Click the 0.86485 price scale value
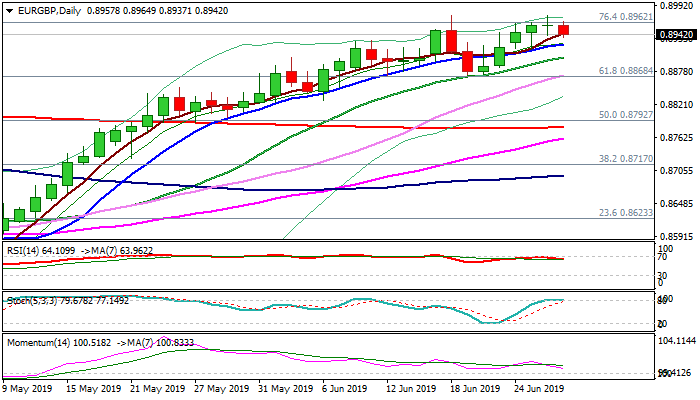The width and height of the screenshot is (700, 400). [x=676, y=204]
